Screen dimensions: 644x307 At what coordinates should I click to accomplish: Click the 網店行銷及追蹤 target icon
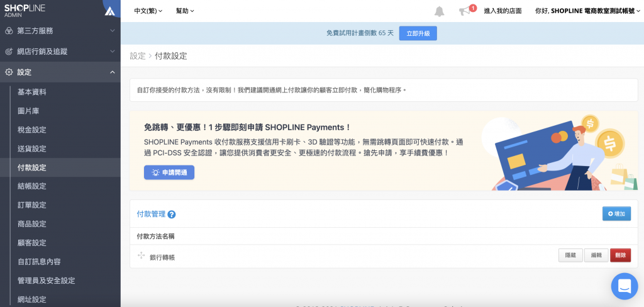click(9, 52)
